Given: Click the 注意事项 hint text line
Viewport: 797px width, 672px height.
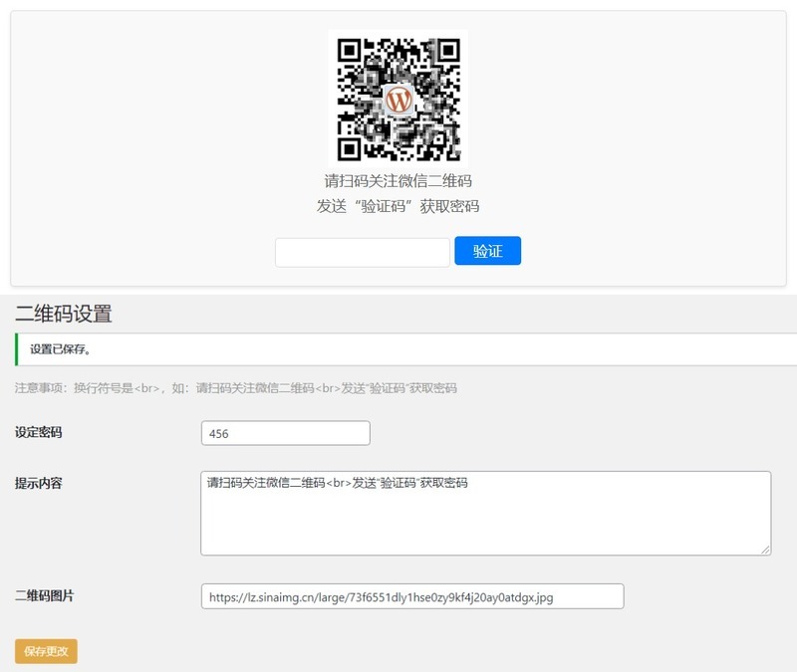Looking at the screenshot, I should click(236, 388).
